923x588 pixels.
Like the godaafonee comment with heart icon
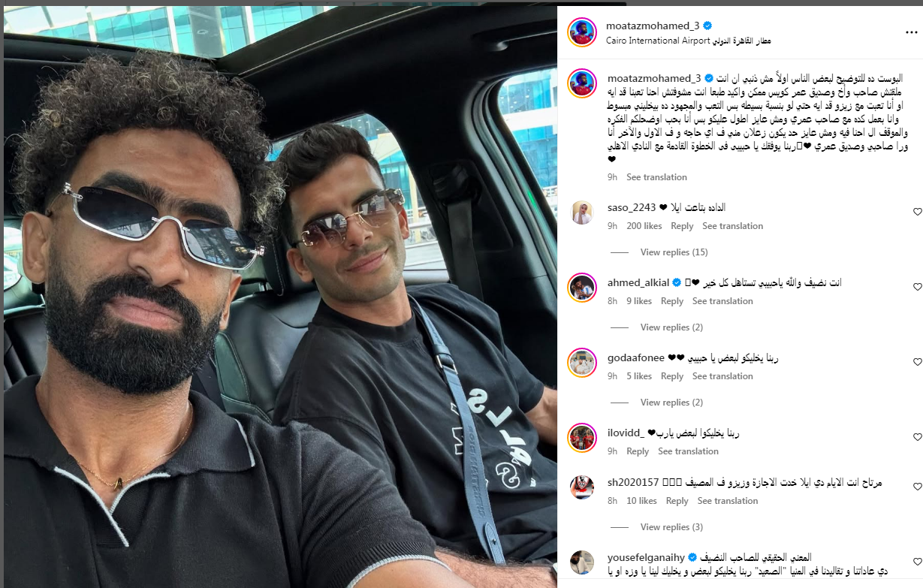(917, 362)
